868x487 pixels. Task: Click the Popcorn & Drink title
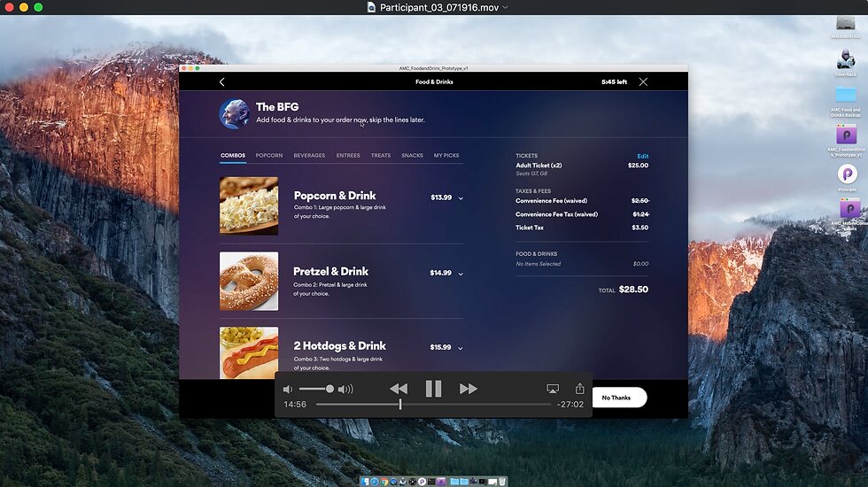tap(335, 196)
